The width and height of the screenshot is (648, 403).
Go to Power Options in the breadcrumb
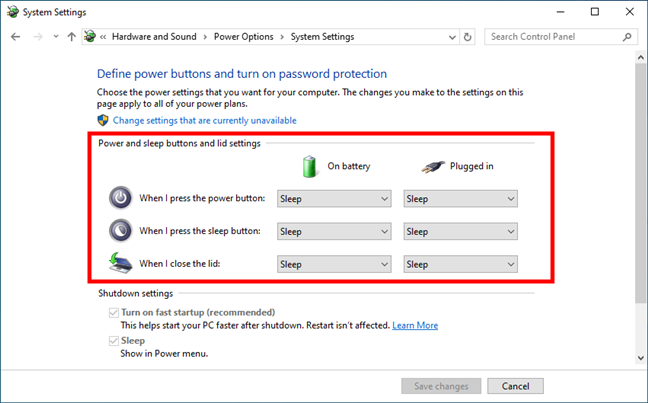click(x=243, y=37)
